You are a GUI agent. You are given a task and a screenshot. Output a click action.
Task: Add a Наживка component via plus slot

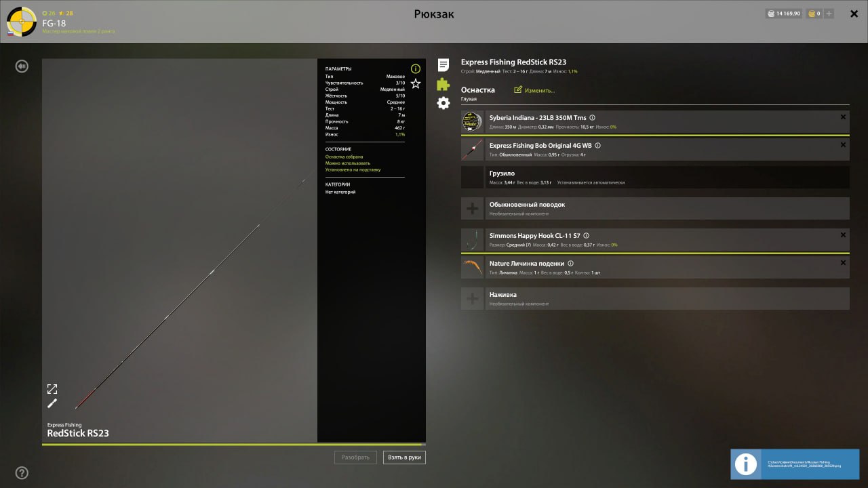tap(473, 299)
